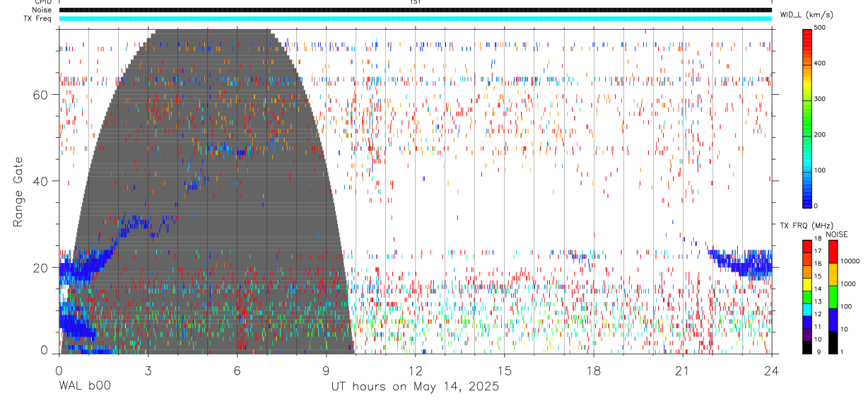Click the 'TX Freq' row label

coord(37,18)
